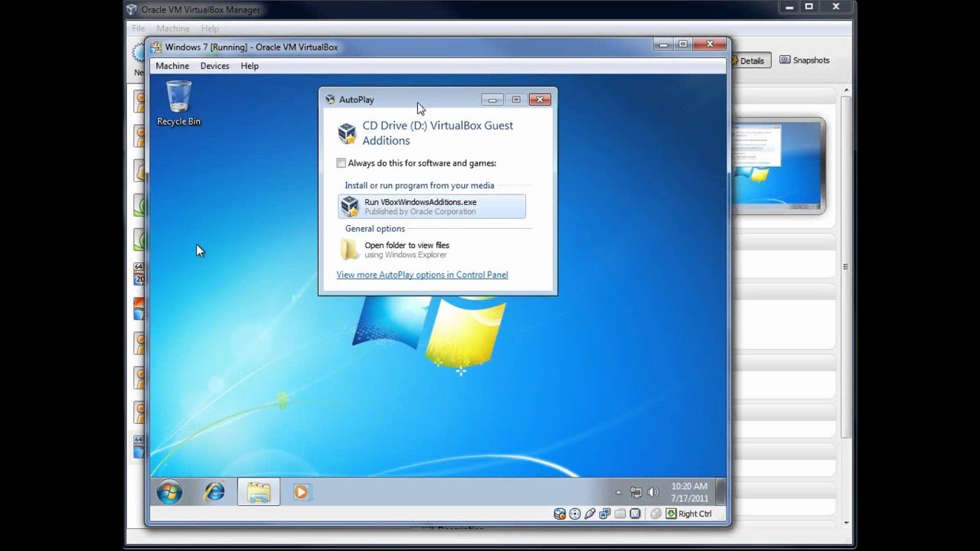Close the AutoPlay dialog

[540, 99]
